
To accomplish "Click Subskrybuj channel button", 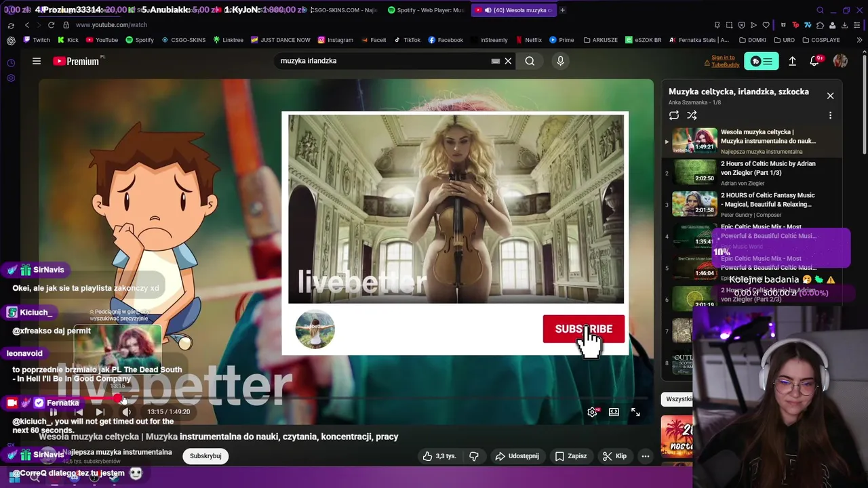I will point(205,456).
